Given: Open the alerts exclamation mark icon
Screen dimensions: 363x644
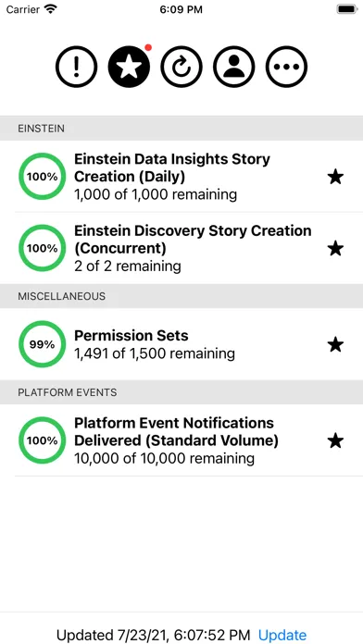Looking at the screenshot, I should coord(76,67).
